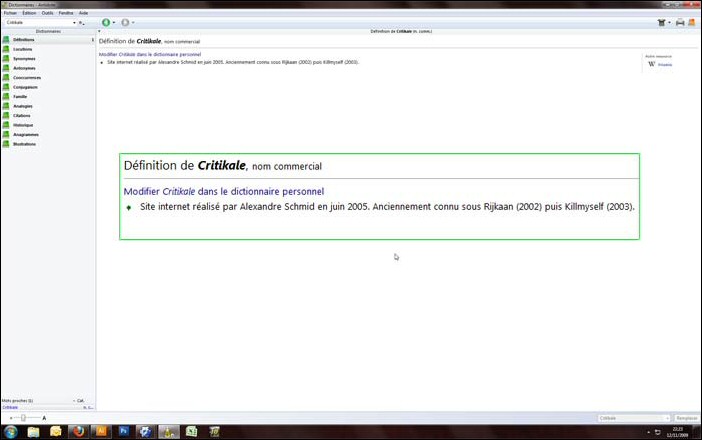Screen dimensions: 702x440
Task: Click the print icon in toolbar
Action: pyautogui.click(x=680, y=22)
